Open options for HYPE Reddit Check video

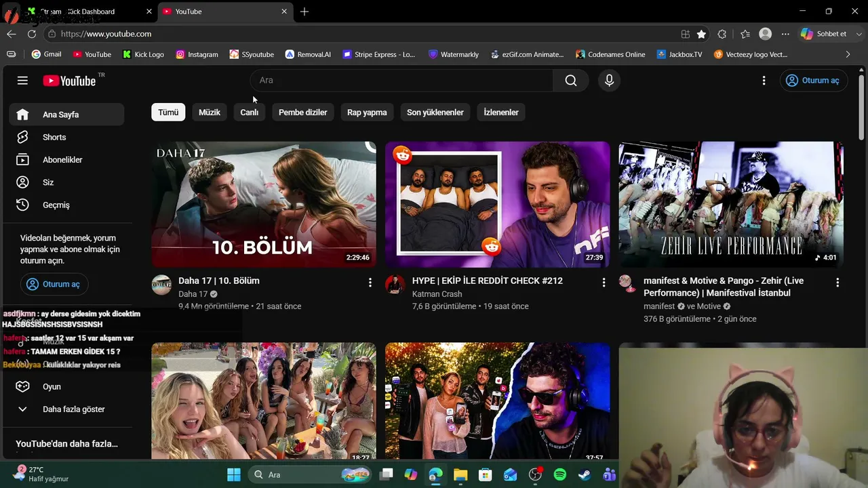point(604,282)
